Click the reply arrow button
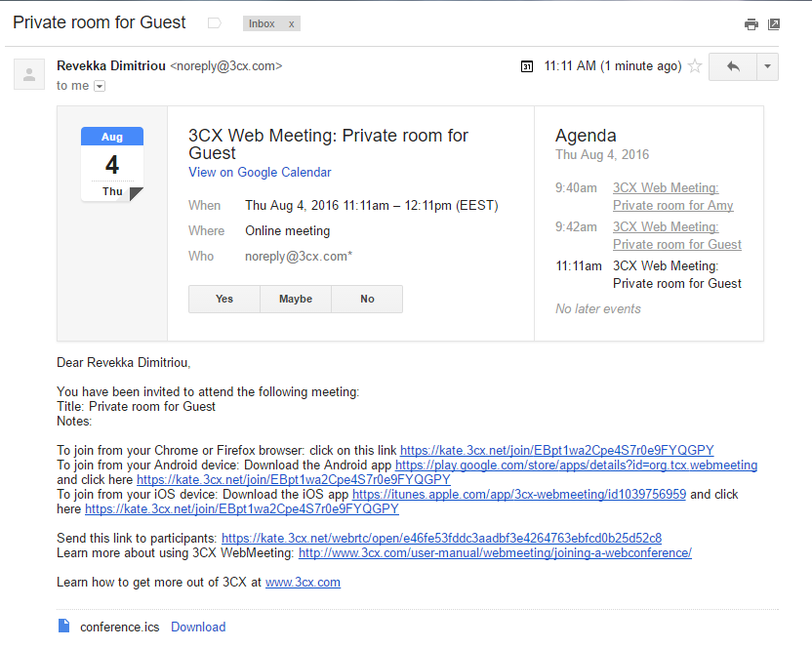Viewport: 812px width, 648px height. pos(733,66)
